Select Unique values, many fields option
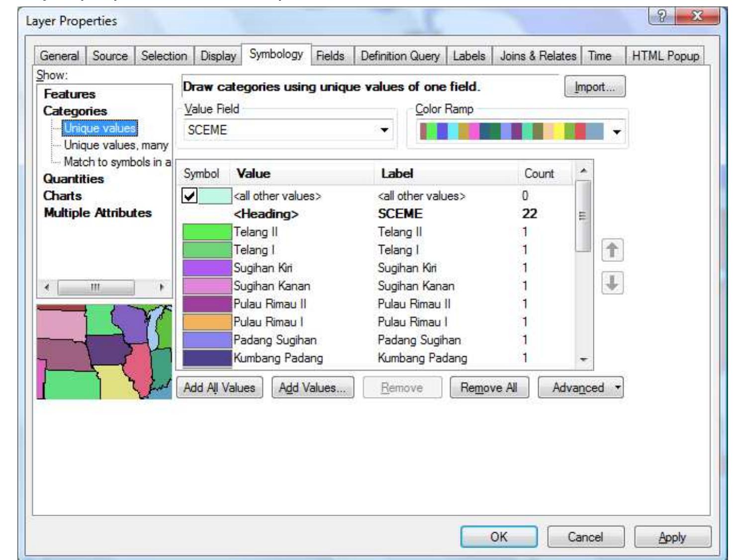The width and height of the screenshot is (733, 560). pos(116,145)
